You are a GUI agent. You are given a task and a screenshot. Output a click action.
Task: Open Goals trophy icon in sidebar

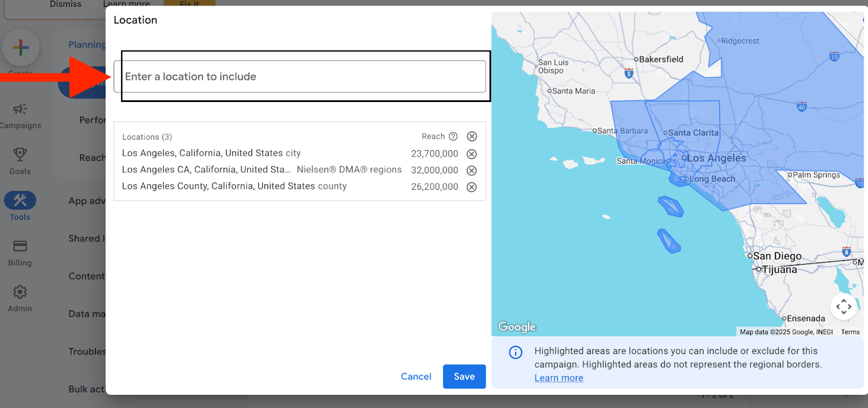(20, 155)
